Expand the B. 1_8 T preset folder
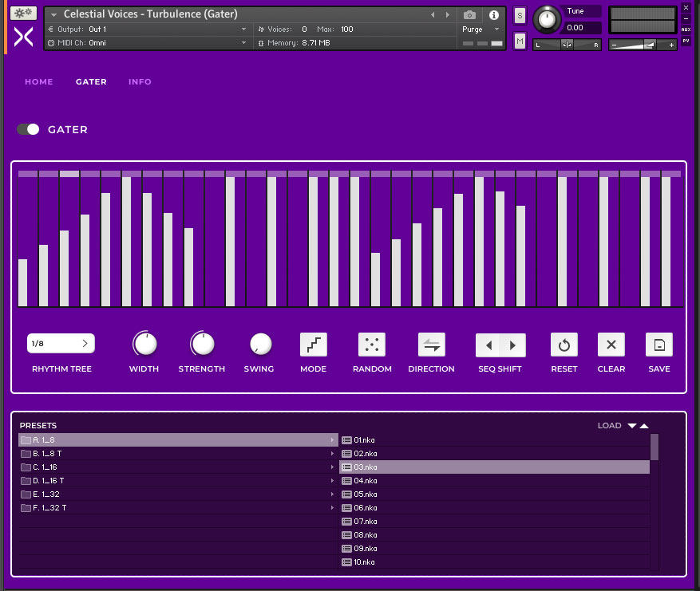Image resolution: width=700 pixels, height=591 pixels. coord(332,454)
